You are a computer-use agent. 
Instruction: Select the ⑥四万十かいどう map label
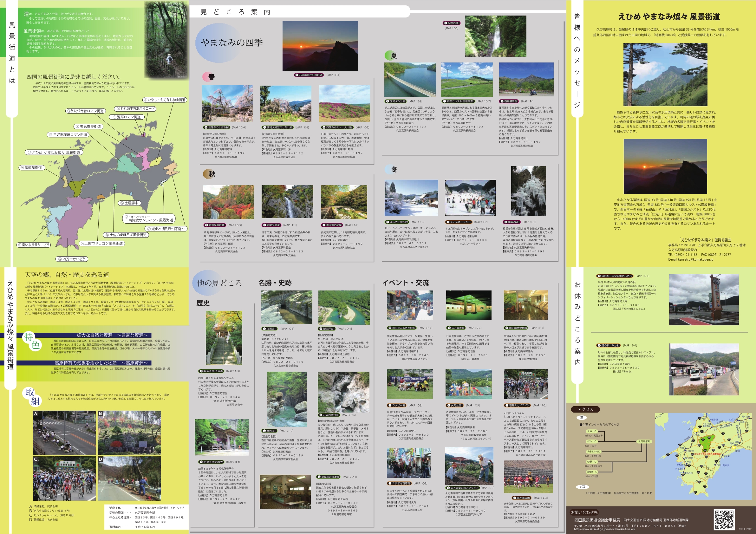72,259
